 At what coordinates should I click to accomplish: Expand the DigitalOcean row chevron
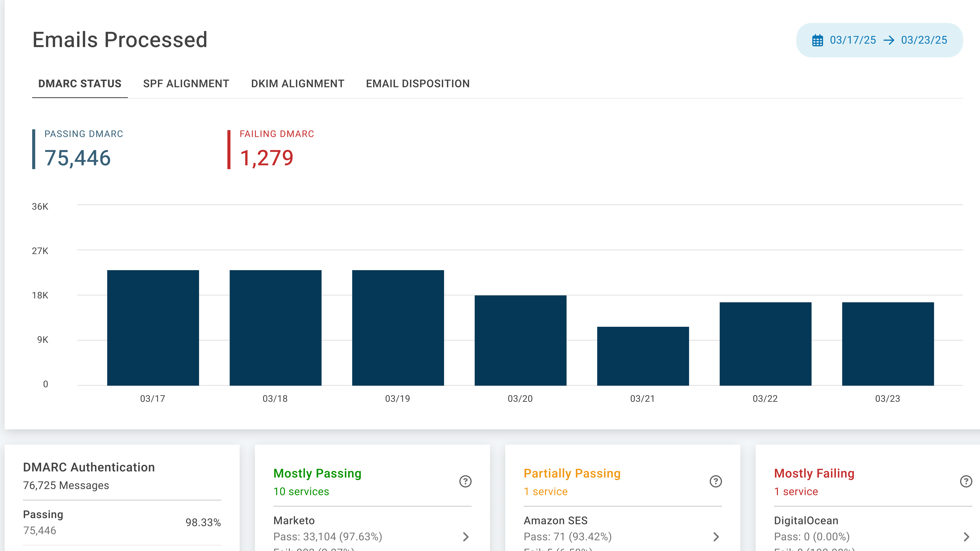click(x=966, y=536)
